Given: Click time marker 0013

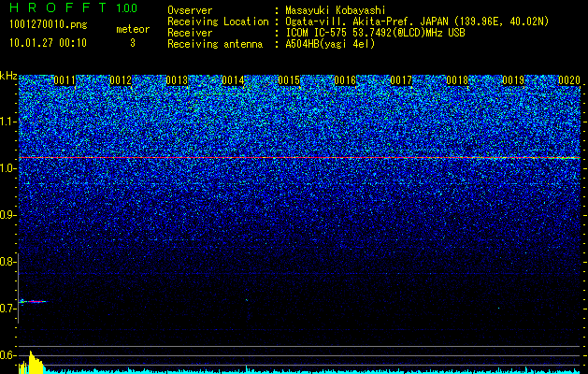Looking at the screenshot, I should point(177,80).
